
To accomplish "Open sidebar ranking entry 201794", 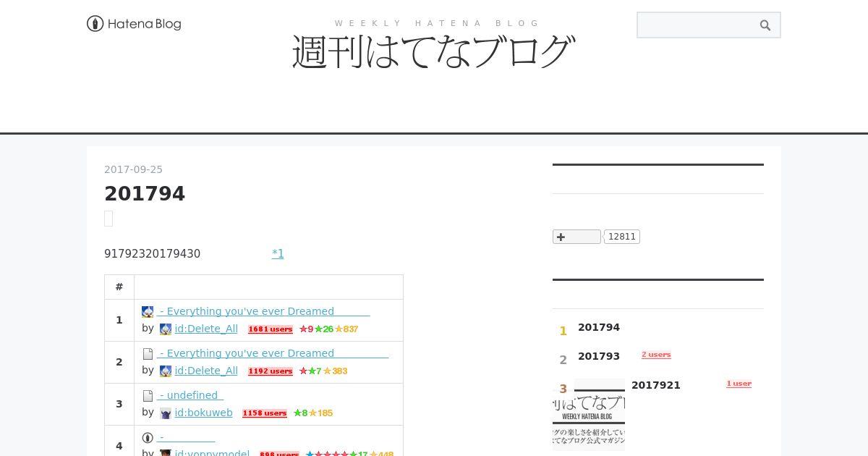I will click(x=599, y=327).
